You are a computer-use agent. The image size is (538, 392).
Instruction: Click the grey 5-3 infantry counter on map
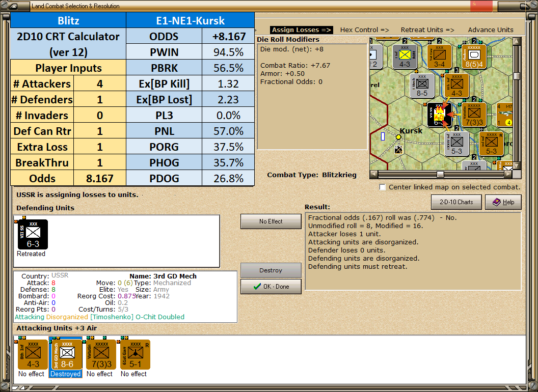pyautogui.click(x=456, y=144)
